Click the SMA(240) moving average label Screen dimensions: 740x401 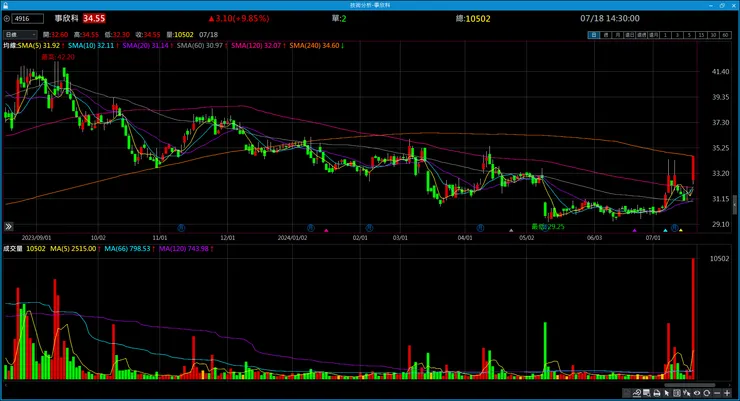(x=315, y=46)
